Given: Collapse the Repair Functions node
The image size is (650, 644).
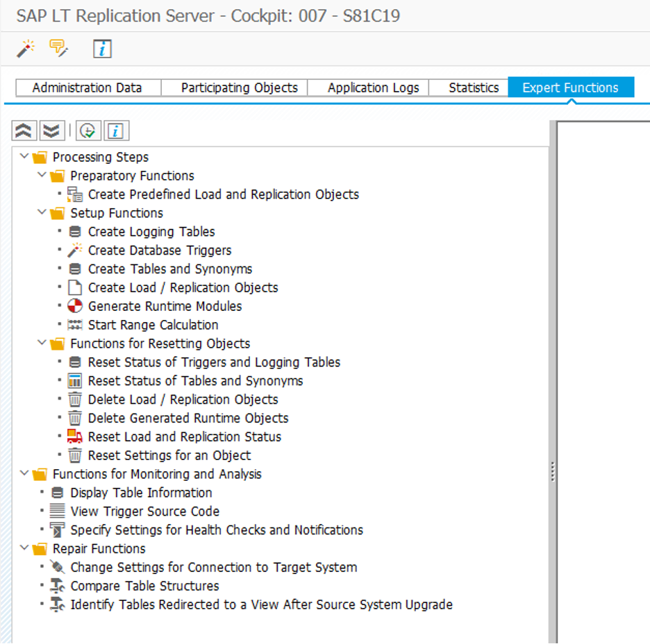Looking at the screenshot, I should 24,548.
